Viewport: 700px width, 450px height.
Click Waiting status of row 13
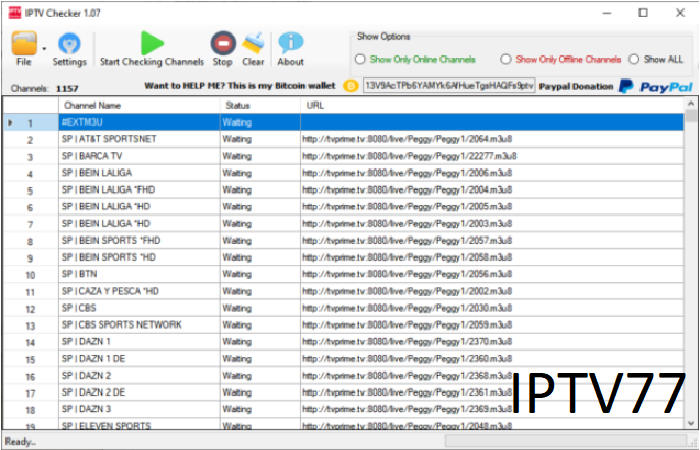coord(260,325)
